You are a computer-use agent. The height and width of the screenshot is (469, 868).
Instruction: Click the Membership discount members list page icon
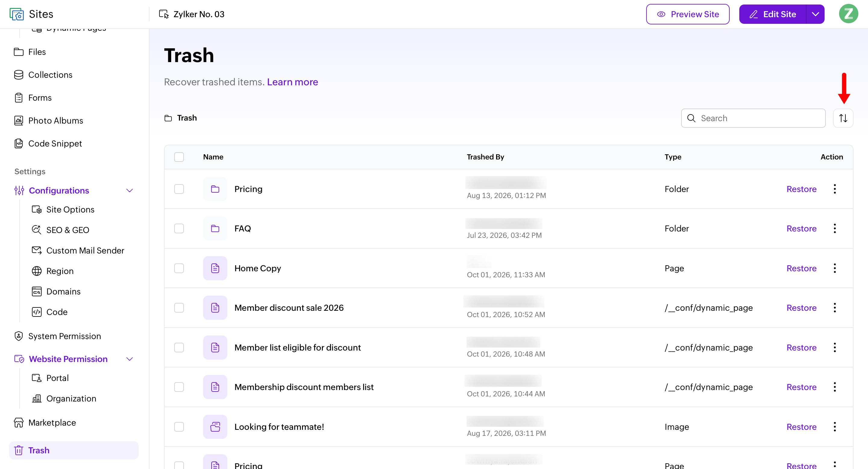click(215, 387)
